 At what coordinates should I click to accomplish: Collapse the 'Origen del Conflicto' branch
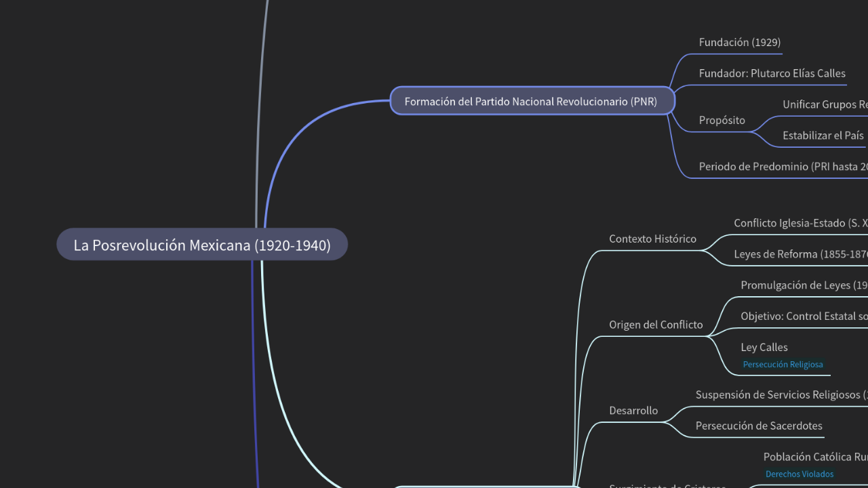coord(655,325)
